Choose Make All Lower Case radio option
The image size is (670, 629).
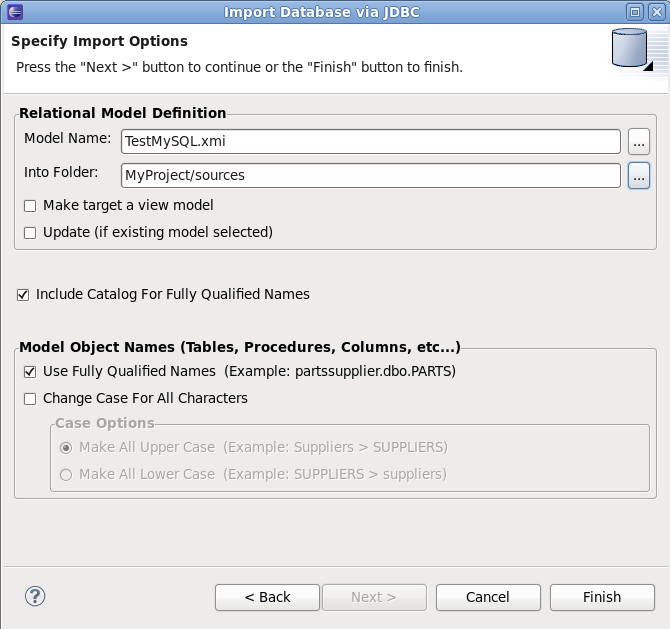point(67,475)
